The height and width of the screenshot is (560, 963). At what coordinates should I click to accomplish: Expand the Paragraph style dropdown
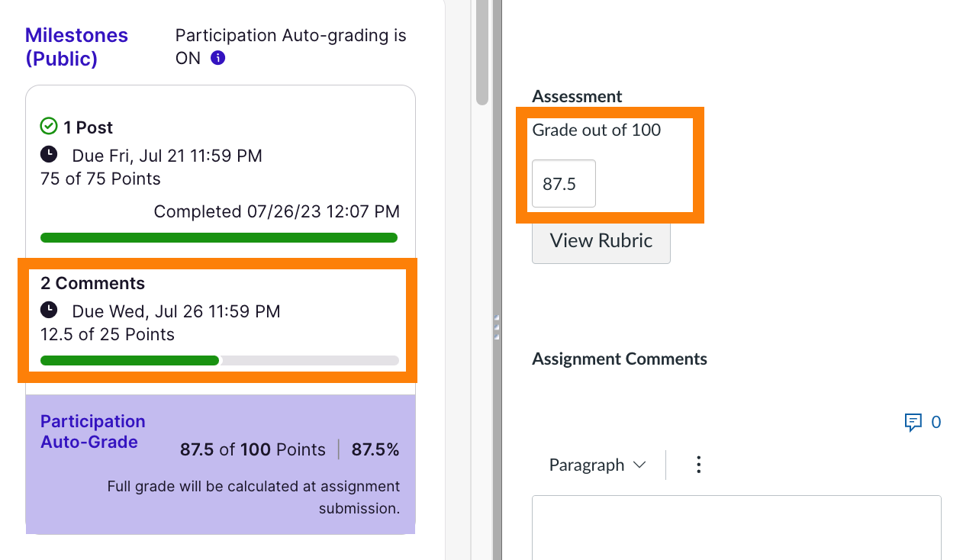coord(597,465)
